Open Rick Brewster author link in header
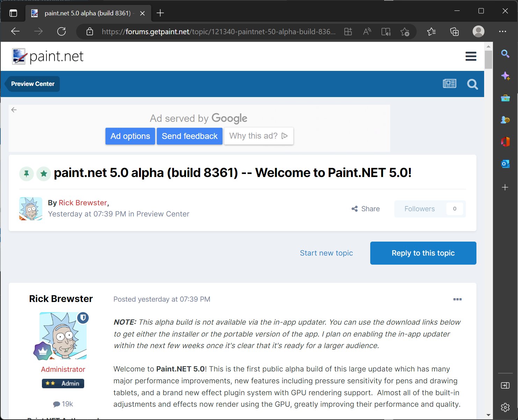This screenshot has width=518, height=420. pyautogui.click(x=83, y=203)
